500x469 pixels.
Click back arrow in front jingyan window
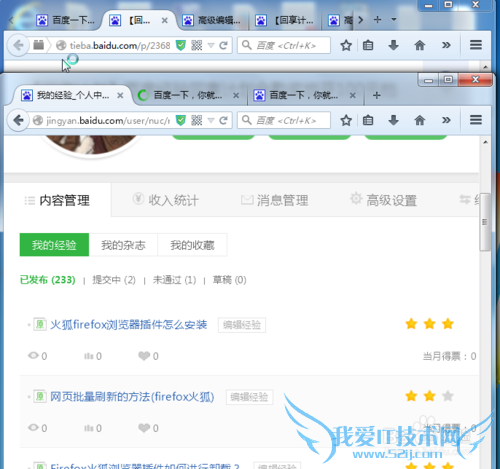click(18, 120)
